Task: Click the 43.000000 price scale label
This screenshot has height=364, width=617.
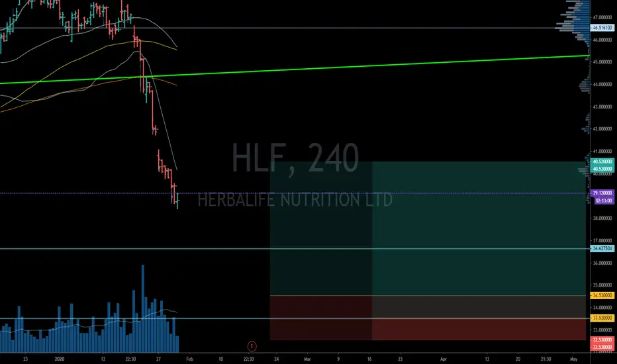Action: [602, 107]
